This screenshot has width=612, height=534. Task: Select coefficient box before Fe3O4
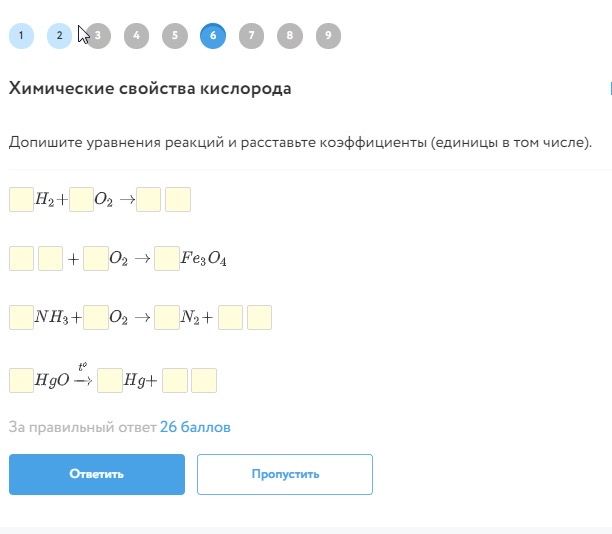click(x=167, y=259)
